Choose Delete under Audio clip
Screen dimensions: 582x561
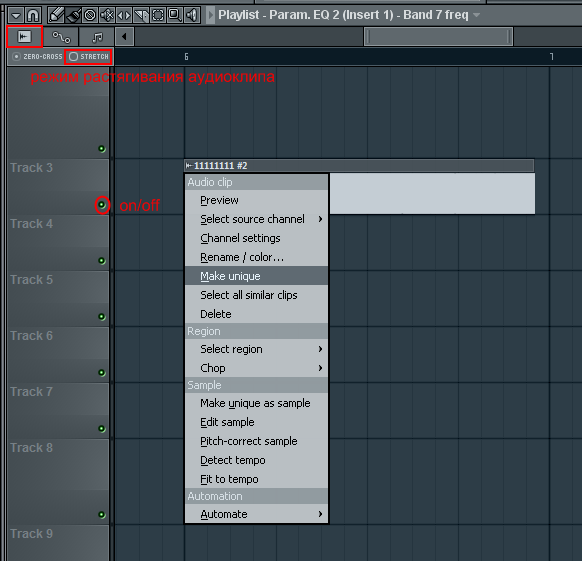pyautogui.click(x=256, y=314)
